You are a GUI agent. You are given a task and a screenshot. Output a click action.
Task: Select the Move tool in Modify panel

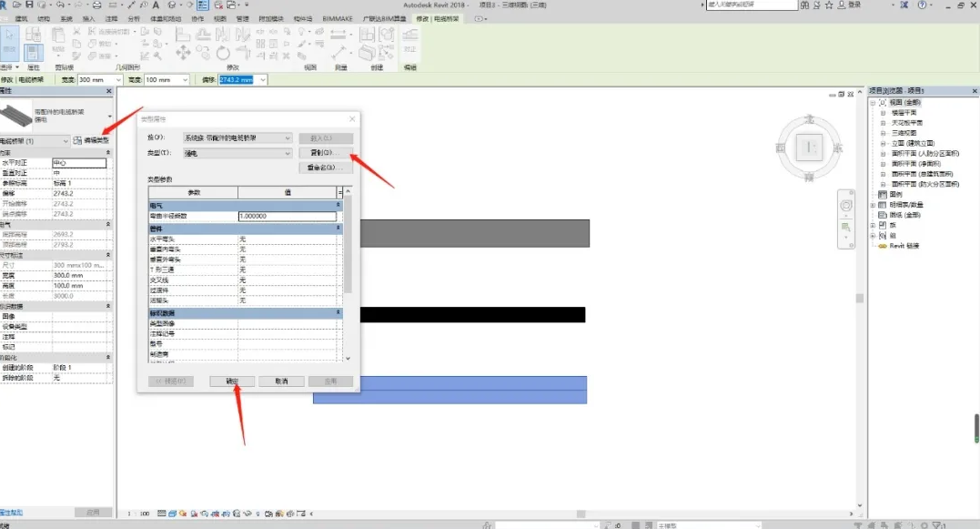(x=183, y=53)
